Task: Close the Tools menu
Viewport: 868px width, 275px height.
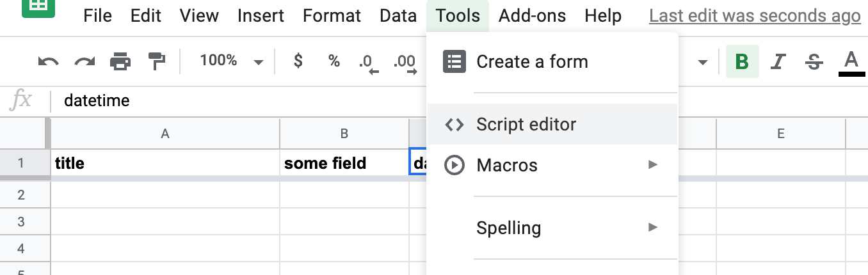Action: point(458,15)
